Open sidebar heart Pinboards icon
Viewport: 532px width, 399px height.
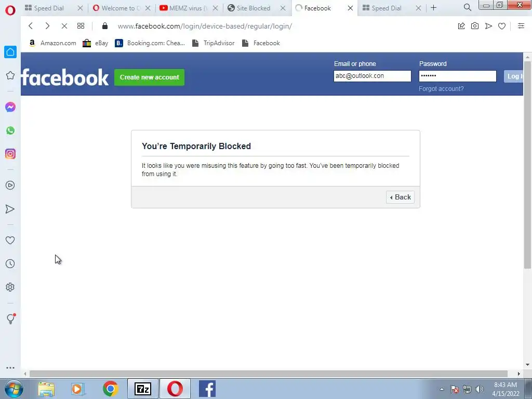pos(10,240)
